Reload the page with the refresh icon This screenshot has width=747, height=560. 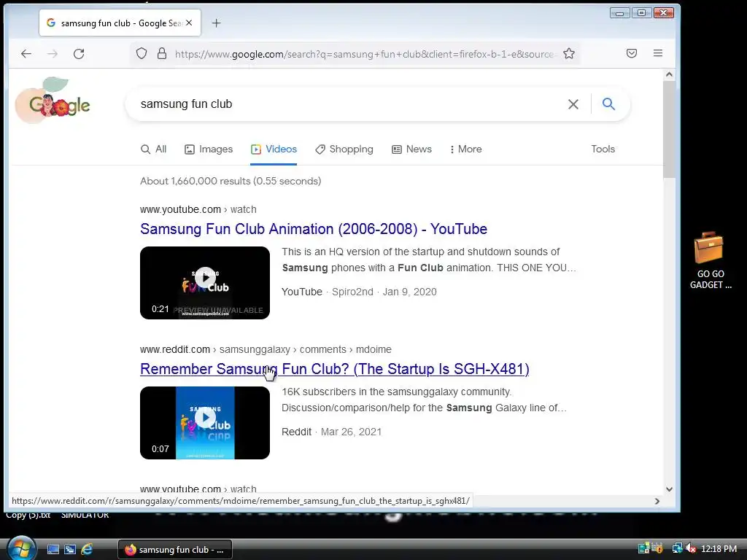(x=79, y=54)
